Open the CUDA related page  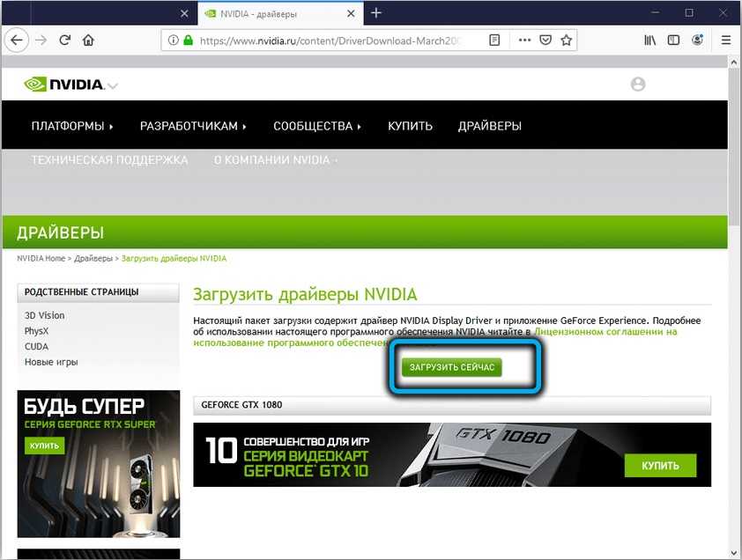tap(36, 347)
